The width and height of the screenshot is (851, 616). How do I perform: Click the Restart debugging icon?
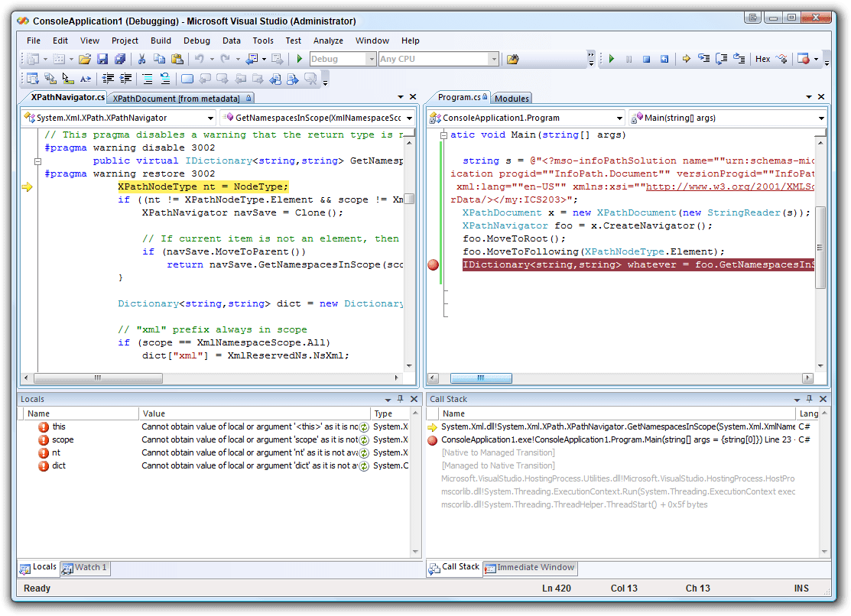click(x=664, y=59)
